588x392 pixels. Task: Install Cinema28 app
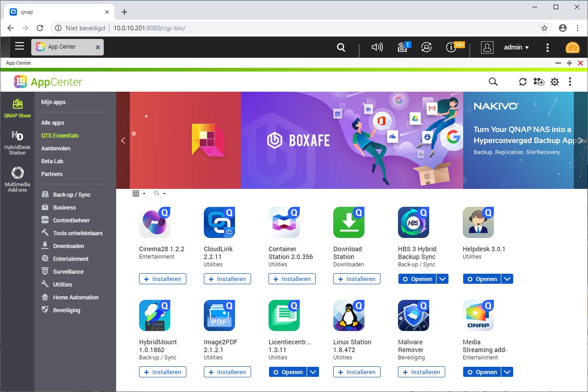162,279
